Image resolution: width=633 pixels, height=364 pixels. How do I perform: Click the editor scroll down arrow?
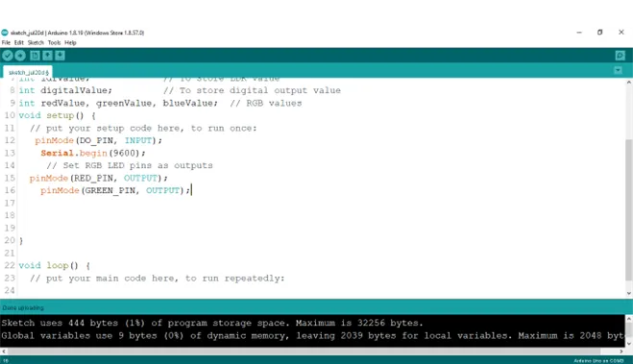(x=628, y=293)
